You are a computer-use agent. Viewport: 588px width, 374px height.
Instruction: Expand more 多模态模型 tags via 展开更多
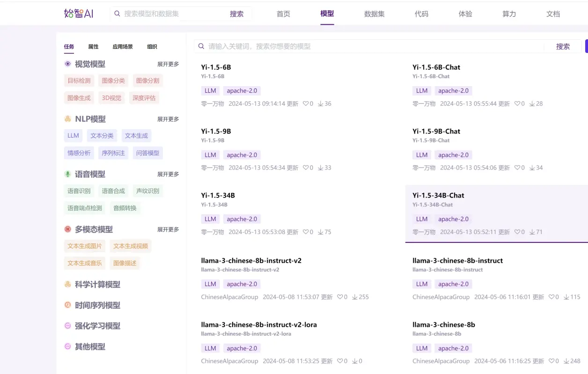168,229
